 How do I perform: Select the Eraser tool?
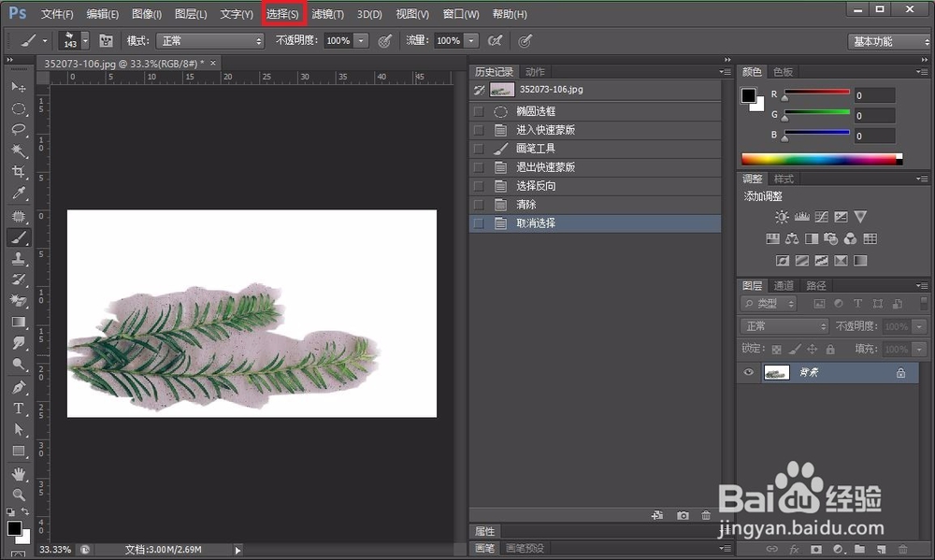19,301
